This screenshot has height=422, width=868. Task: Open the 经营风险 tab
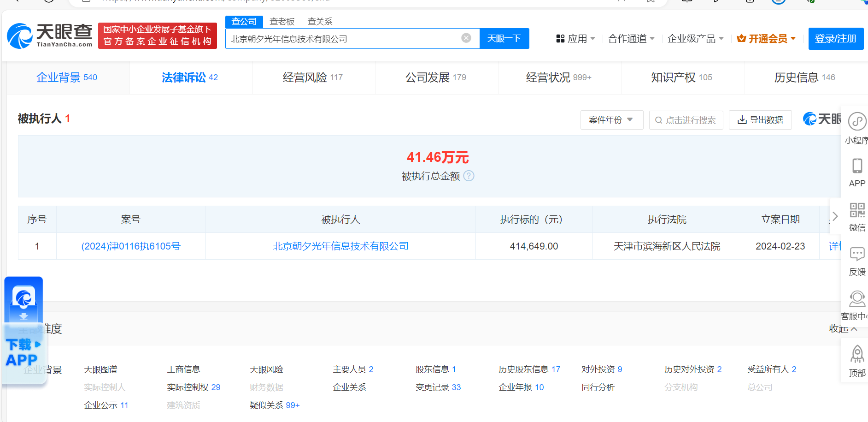click(314, 77)
